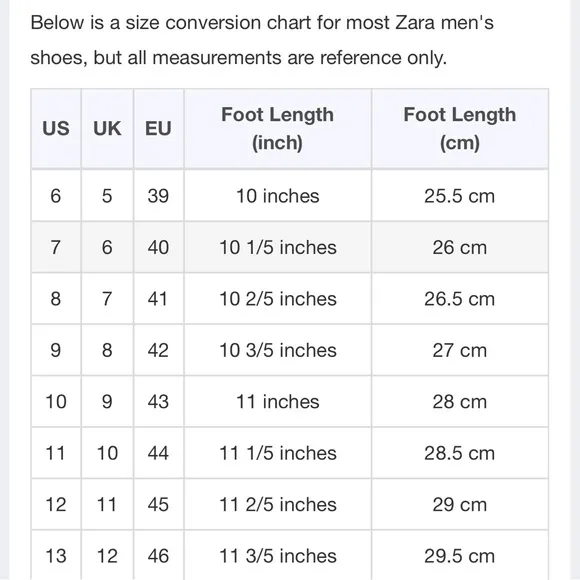The width and height of the screenshot is (580, 580).
Task: Click the 28.5 cm cell
Action: [x=460, y=453]
